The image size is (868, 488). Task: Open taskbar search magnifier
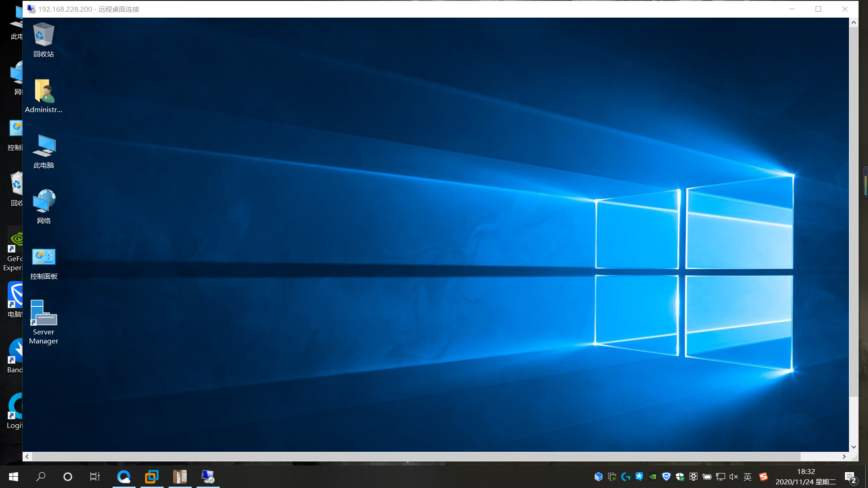click(x=41, y=477)
